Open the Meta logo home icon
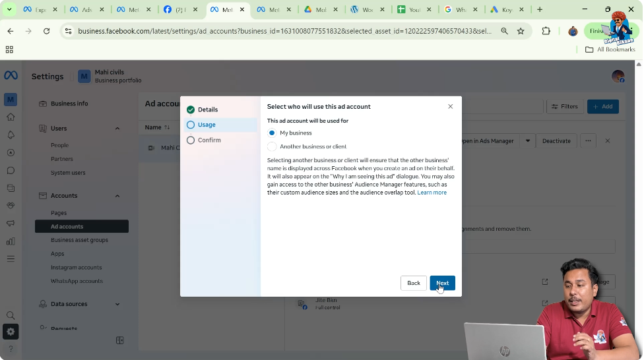 (11, 75)
